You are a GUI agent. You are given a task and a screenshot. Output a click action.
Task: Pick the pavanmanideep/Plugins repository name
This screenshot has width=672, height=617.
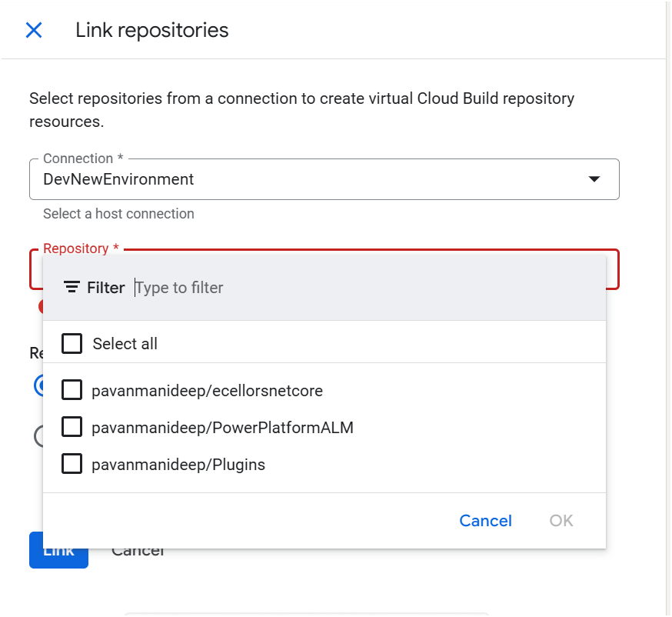point(178,465)
